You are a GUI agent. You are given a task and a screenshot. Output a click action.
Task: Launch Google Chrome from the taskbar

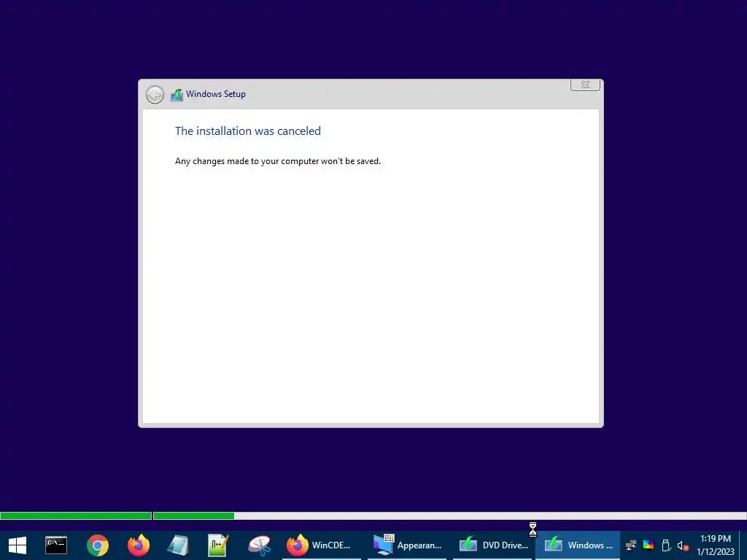98,545
